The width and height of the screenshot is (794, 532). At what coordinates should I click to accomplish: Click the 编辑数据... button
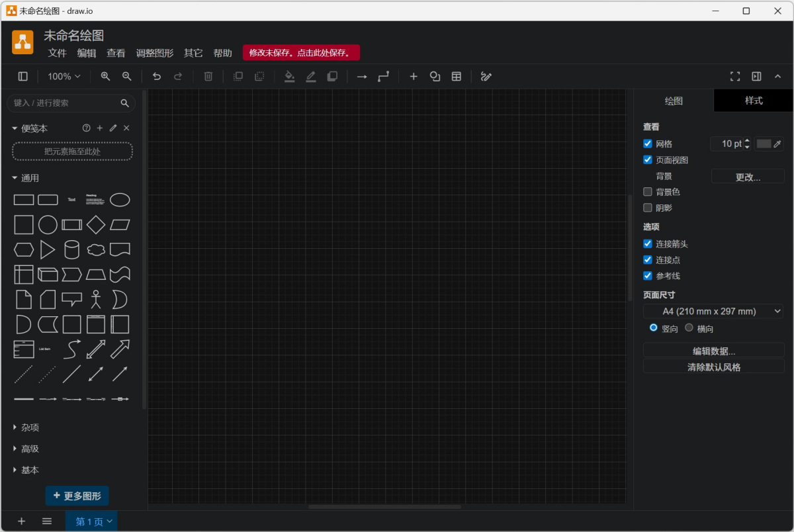click(713, 350)
